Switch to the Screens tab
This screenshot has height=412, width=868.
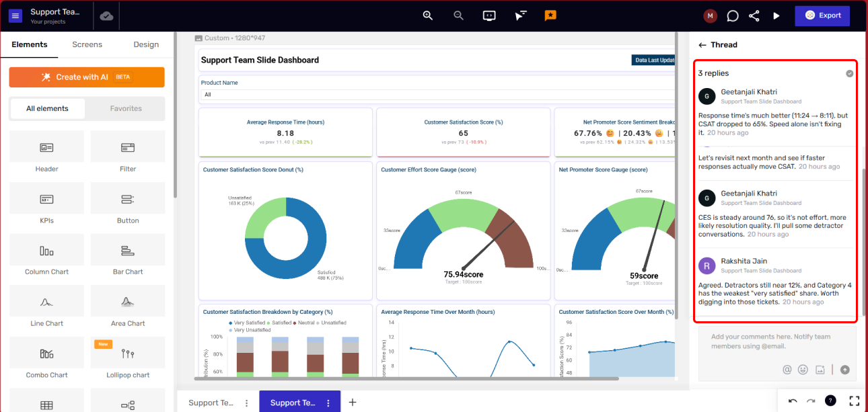pos(87,44)
